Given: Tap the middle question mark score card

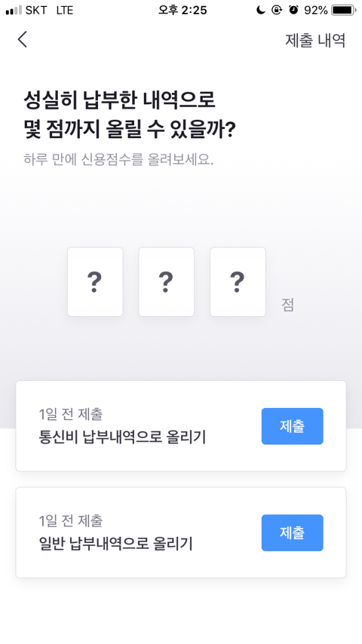Looking at the screenshot, I should tap(167, 282).
